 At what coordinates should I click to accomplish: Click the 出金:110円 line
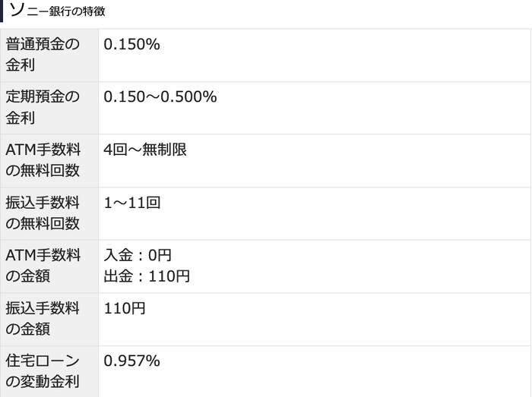coord(147,276)
